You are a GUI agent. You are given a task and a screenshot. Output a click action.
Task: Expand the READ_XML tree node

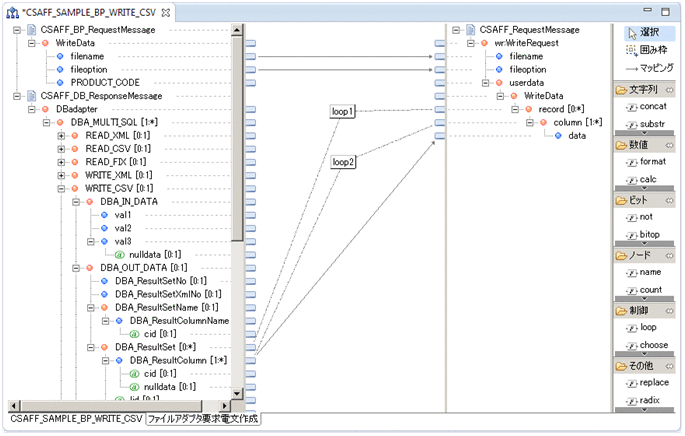(x=61, y=134)
